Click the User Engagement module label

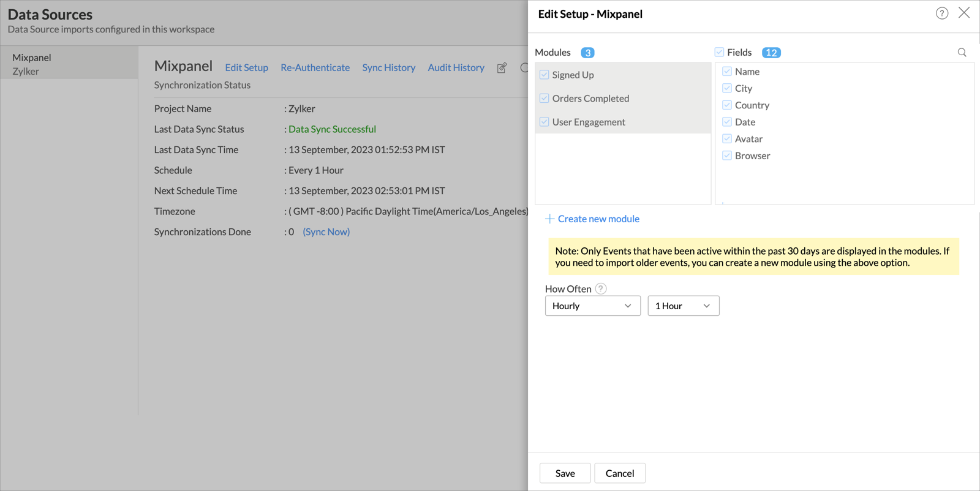click(x=589, y=122)
